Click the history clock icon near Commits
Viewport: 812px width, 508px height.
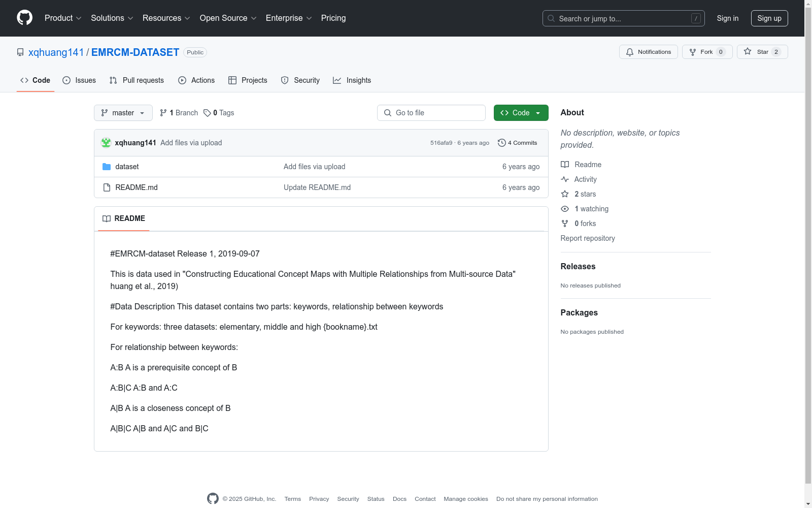pos(502,143)
